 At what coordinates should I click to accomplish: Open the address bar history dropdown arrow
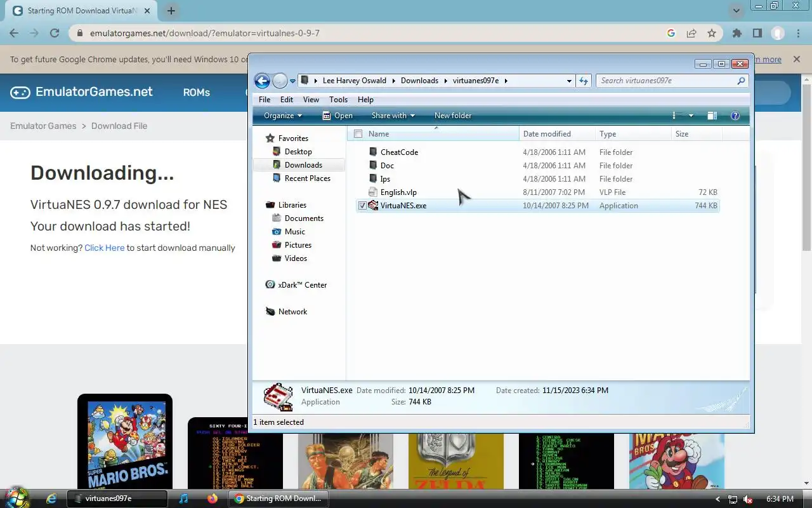click(x=569, y=81)
